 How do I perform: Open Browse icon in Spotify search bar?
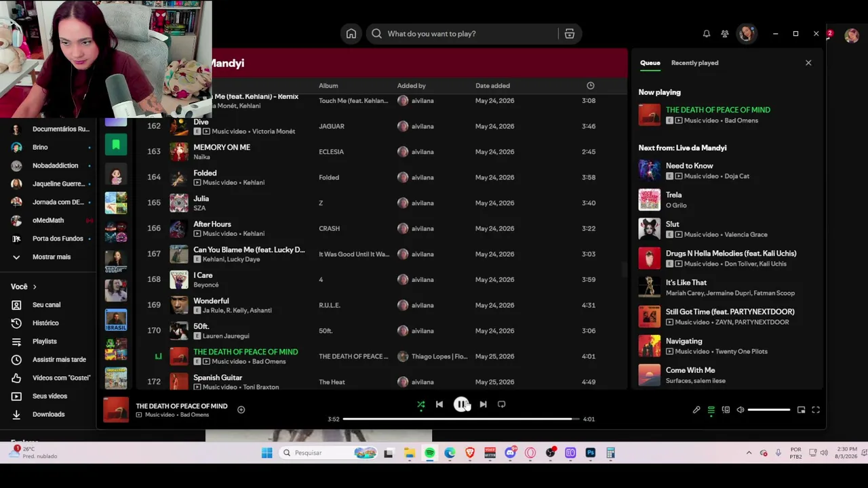(570, 34)
